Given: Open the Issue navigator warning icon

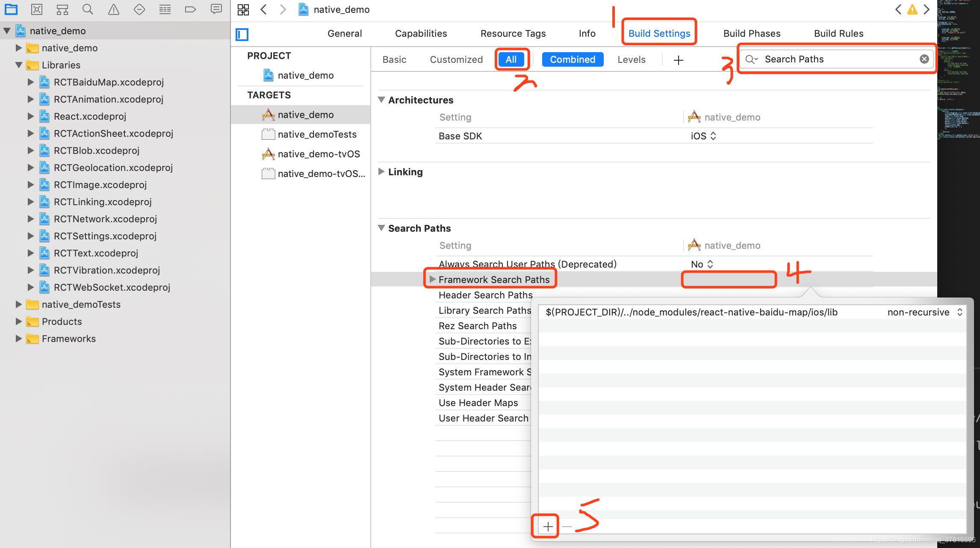Looking at the screenshot, I should coord(114,9).
